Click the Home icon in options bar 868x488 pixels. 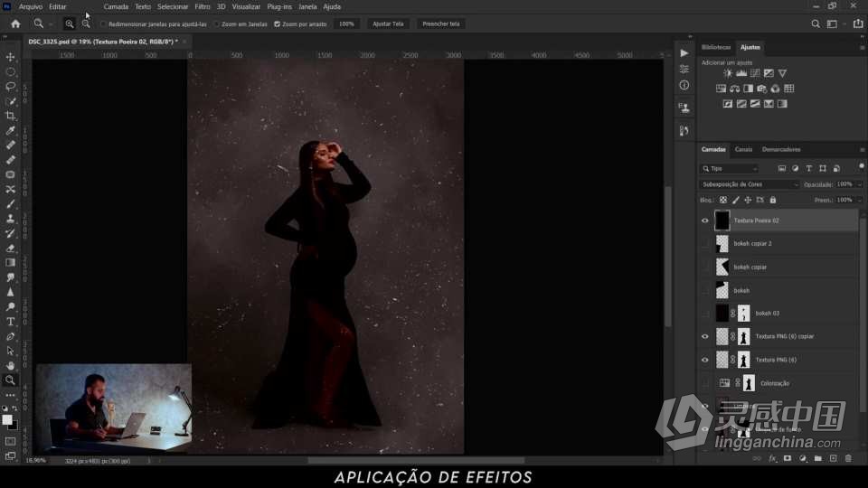point(15,23)
